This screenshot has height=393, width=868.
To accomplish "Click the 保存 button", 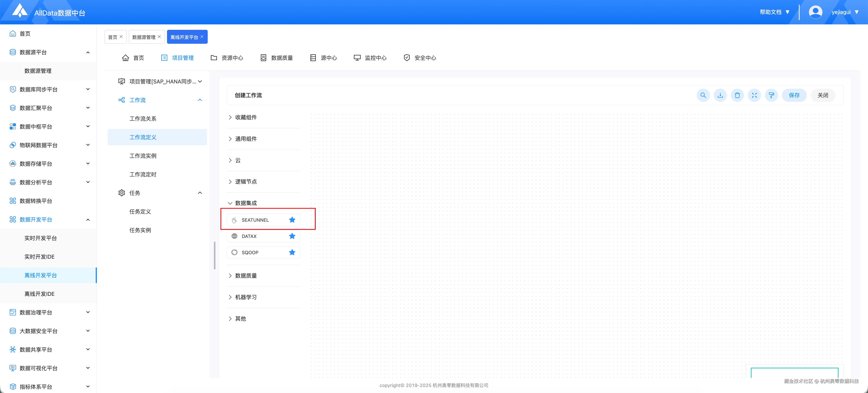I will point(794,95).
